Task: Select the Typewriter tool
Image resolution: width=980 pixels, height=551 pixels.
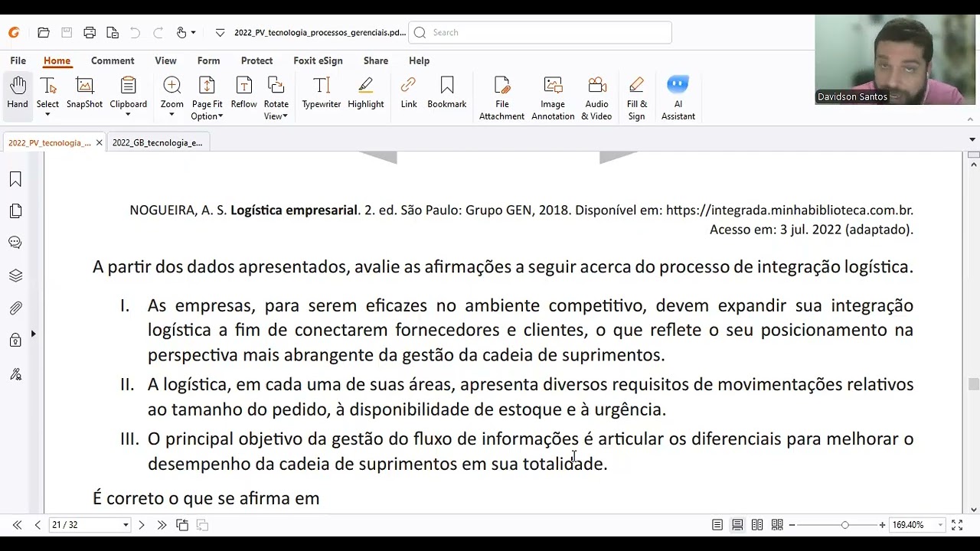Action: pyautogui.click(x=321, y=93)
